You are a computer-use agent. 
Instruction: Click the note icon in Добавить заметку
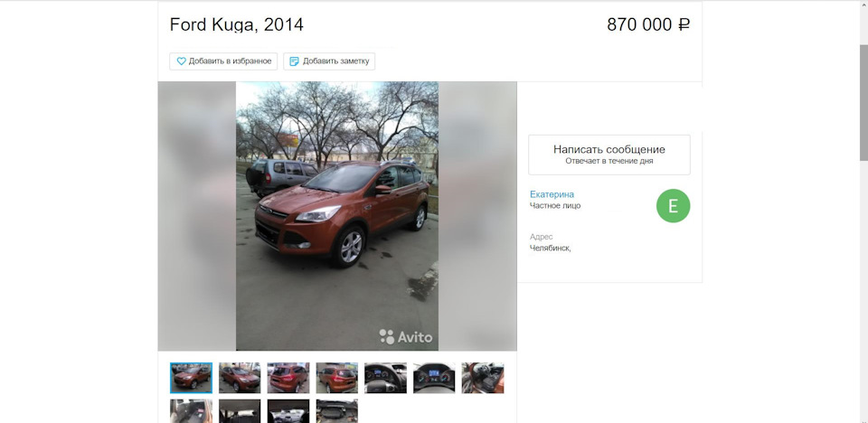pos(295,61)
